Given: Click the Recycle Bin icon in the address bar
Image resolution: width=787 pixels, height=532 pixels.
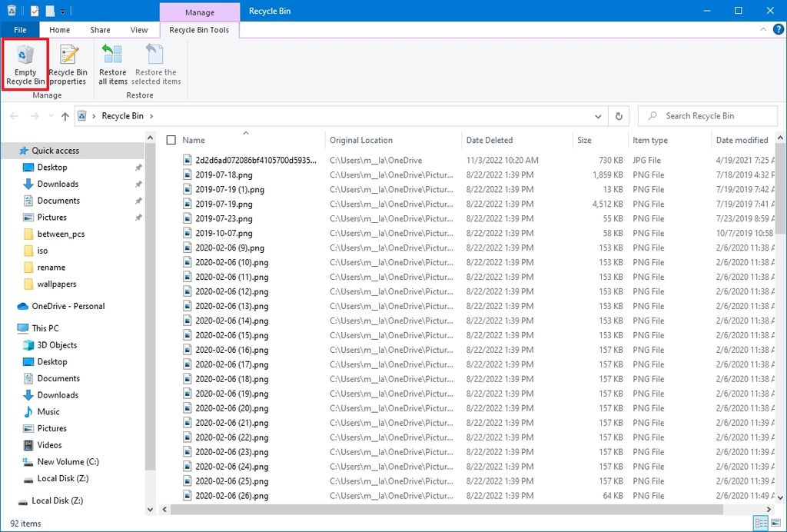Looking at the screenshot, I should coord(82,115).
